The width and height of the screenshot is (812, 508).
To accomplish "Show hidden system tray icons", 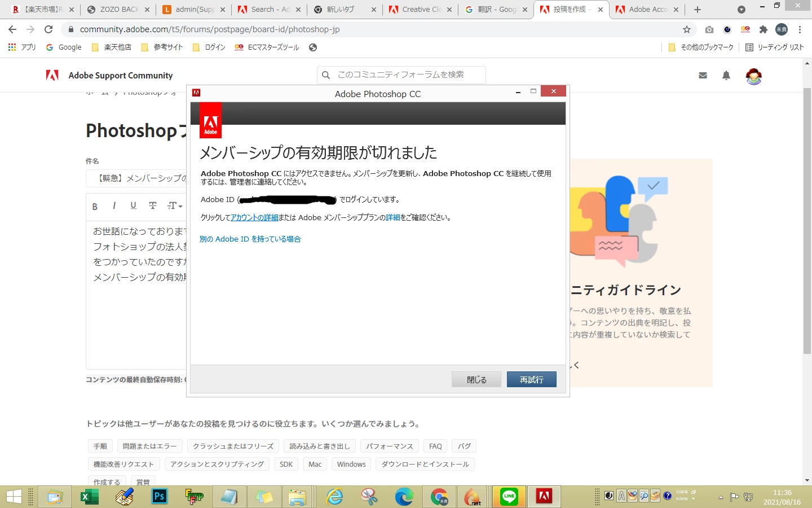I will pyautogui.click(x=720, y=497).
